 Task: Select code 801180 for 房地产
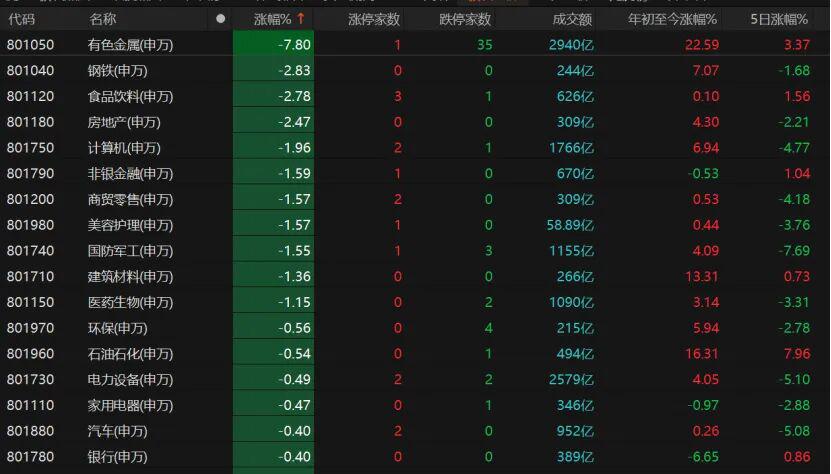tap(30, 122)
